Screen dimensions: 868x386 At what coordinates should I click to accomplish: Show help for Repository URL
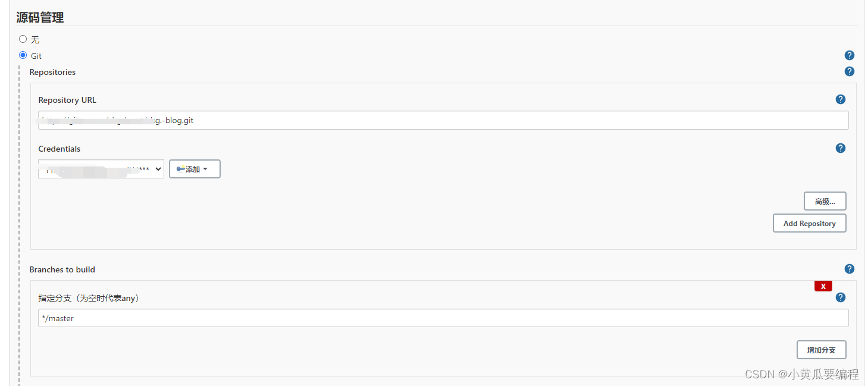tap(840, 99)
